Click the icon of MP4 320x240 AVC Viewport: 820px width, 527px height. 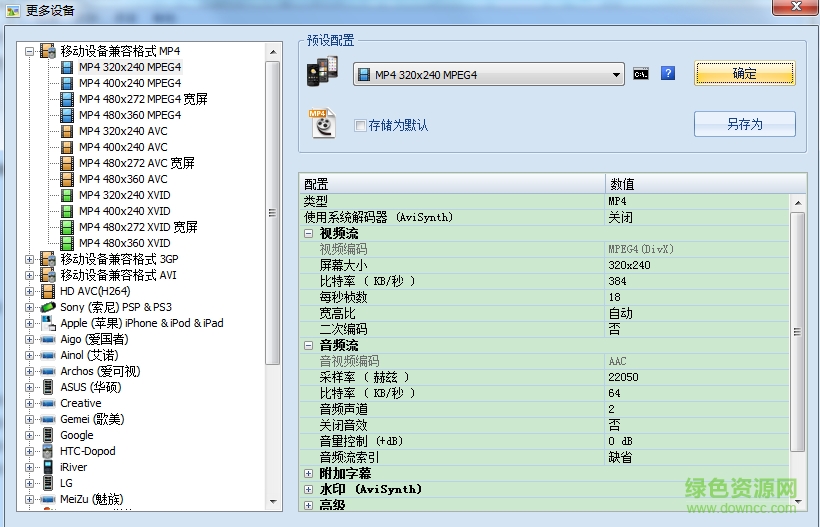tap(67, 131)
